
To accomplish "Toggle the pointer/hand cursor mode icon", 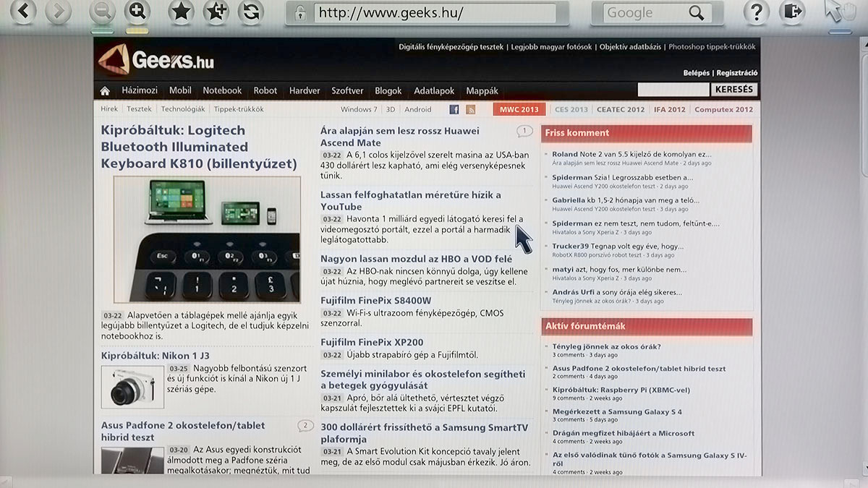I will click(x=838, y=11).
